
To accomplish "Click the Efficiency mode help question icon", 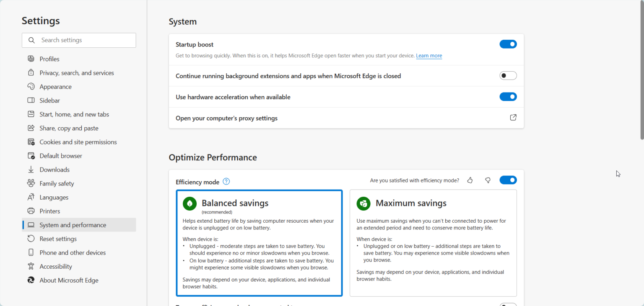I will coord(226,181).
